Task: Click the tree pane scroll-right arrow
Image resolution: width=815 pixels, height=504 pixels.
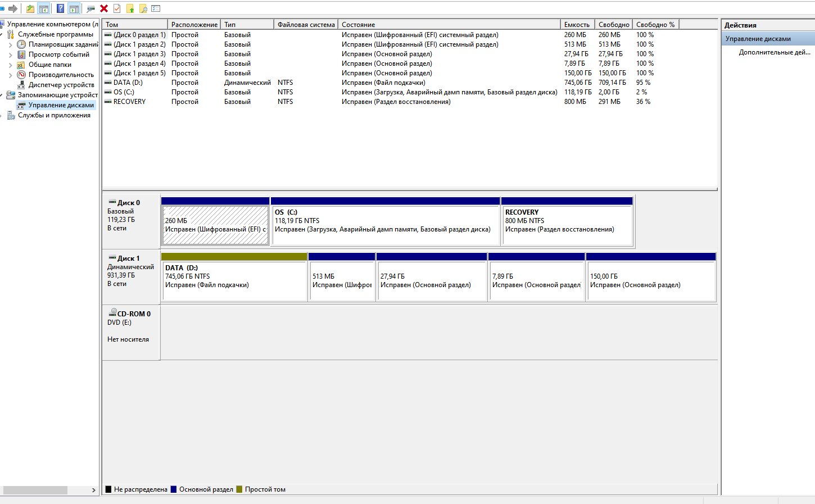Action: pos(94,490)
